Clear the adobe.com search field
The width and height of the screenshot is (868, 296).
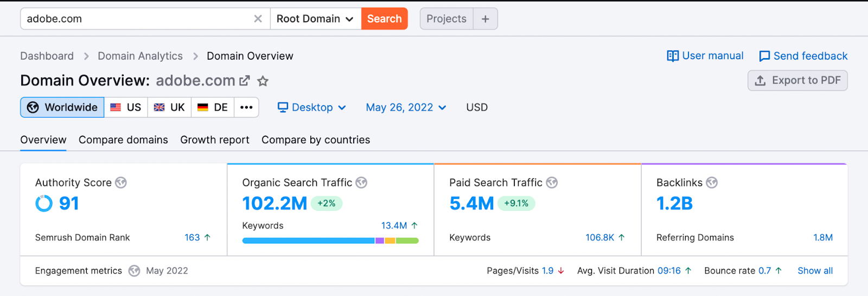(x=258, y=19)
